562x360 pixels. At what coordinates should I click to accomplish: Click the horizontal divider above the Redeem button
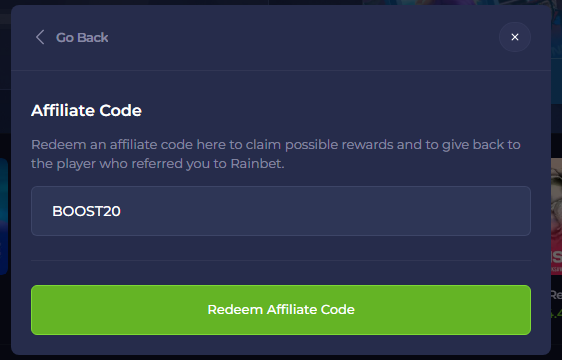coord(281,260)
